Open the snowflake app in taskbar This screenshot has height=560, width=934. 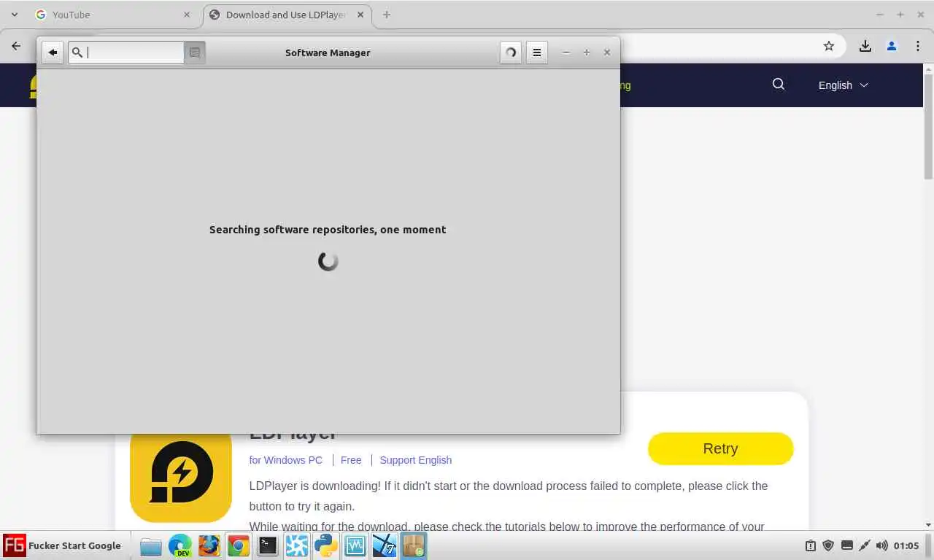[296, 545]
